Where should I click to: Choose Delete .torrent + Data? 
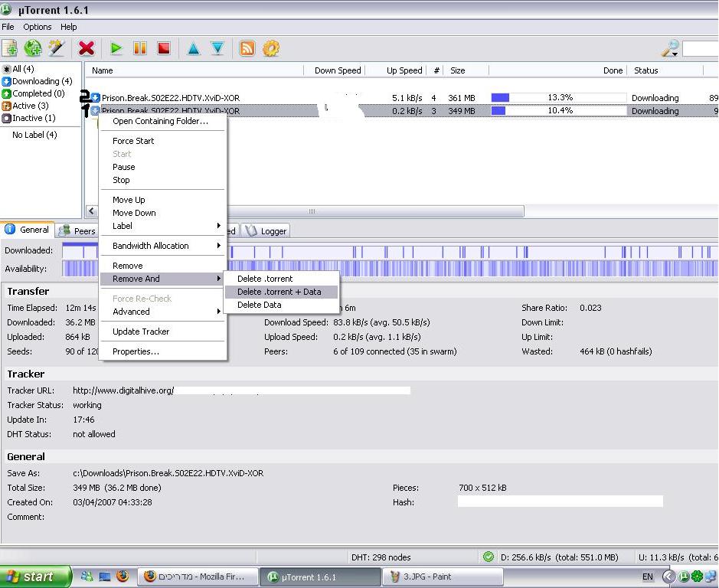279,292
